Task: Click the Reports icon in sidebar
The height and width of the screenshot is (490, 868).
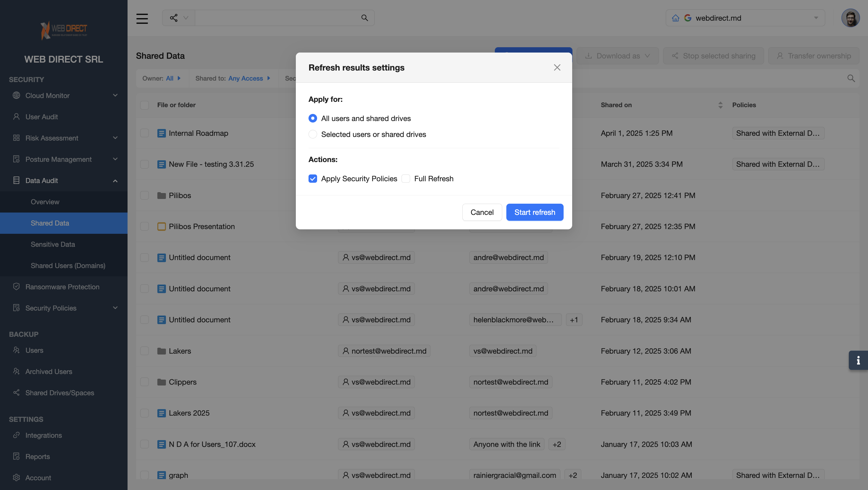Action: click(x=16, y=456)
